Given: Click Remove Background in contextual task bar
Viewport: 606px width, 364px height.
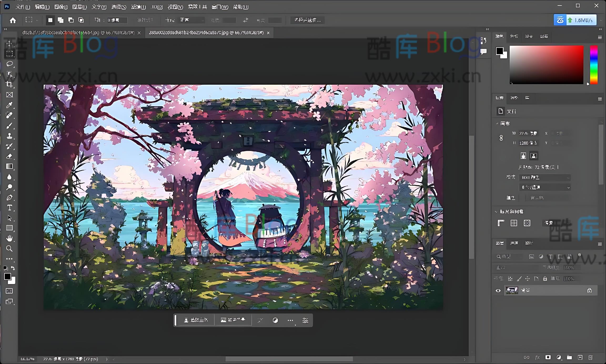Looking at the screenshot, I should click(233, 320).
